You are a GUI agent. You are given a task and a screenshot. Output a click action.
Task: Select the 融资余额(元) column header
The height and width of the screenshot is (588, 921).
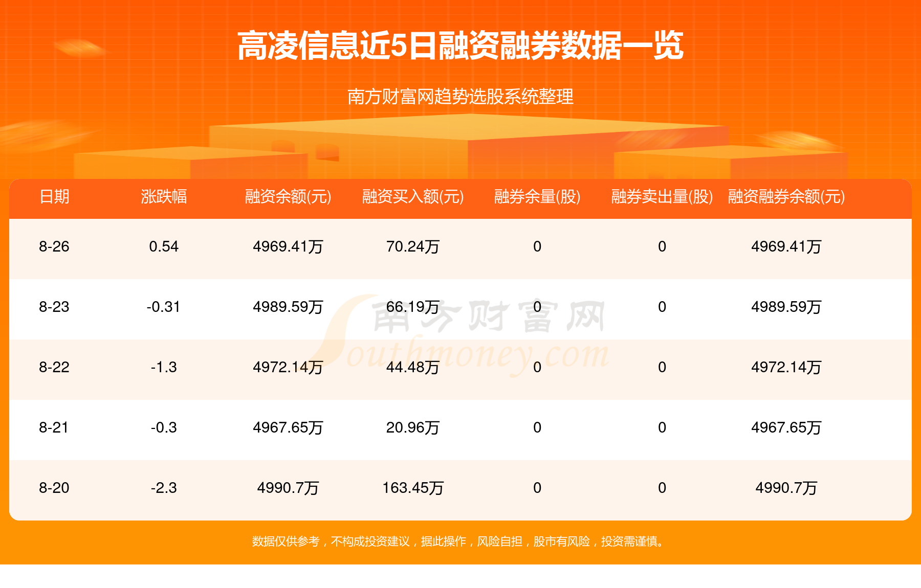tap(288, 196)
